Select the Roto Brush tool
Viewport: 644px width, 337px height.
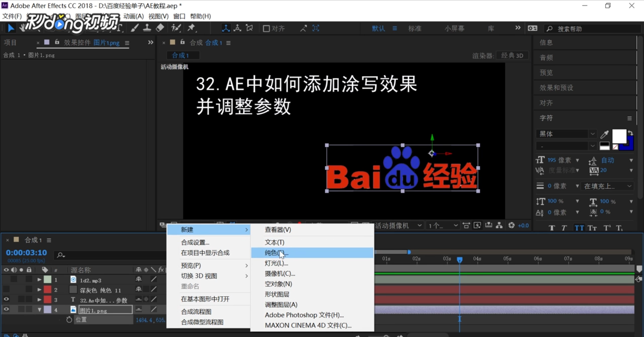[176, 28]
